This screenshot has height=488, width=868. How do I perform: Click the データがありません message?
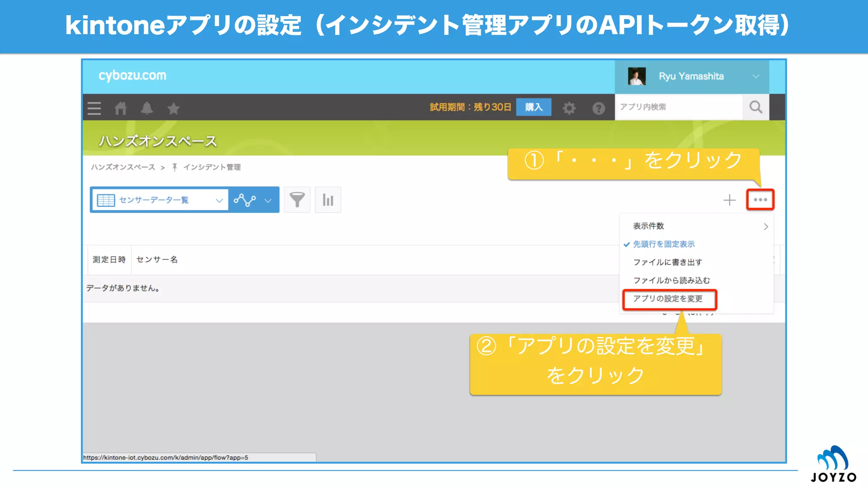[123, 288]
